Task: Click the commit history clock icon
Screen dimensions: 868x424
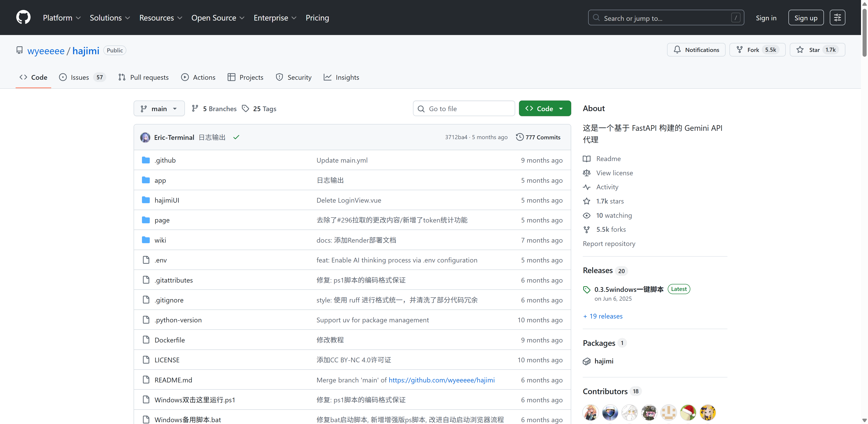Action: (520, 137)
